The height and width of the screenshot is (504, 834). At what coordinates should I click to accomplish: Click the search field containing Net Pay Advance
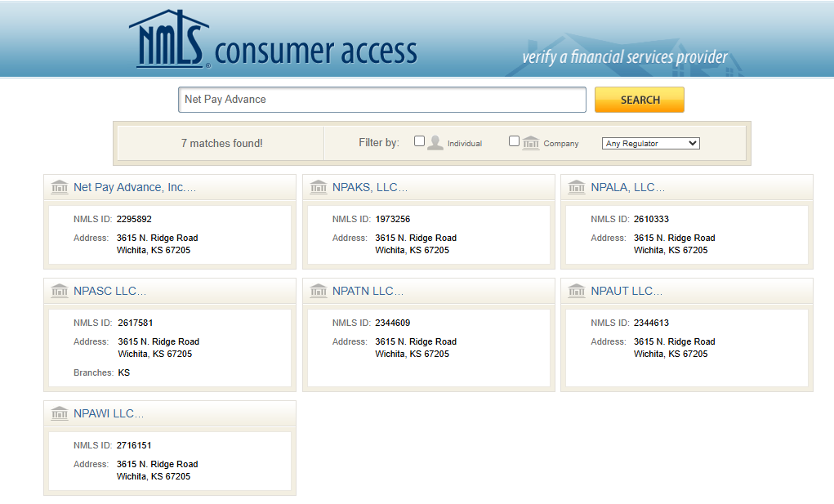tap(381, 100)
